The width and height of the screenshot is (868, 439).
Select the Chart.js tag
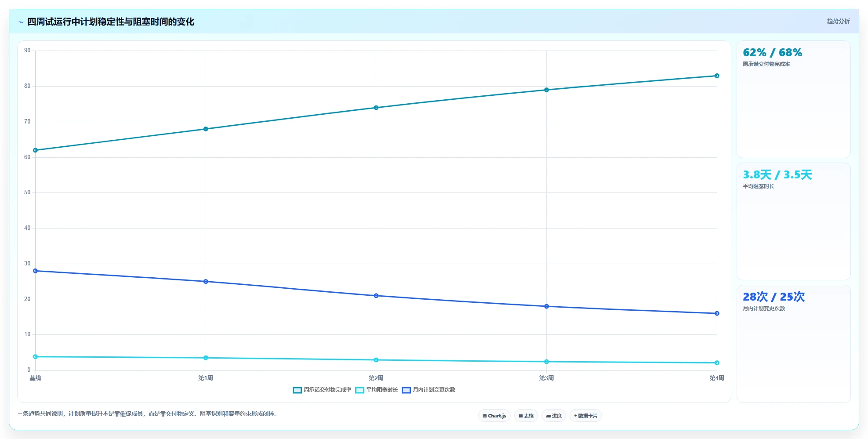494,416
